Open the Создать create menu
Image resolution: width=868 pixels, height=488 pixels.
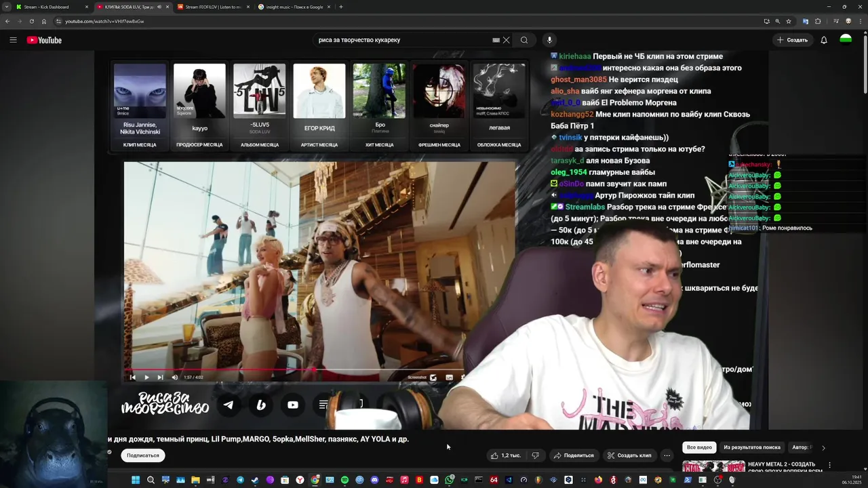point(792,40)
